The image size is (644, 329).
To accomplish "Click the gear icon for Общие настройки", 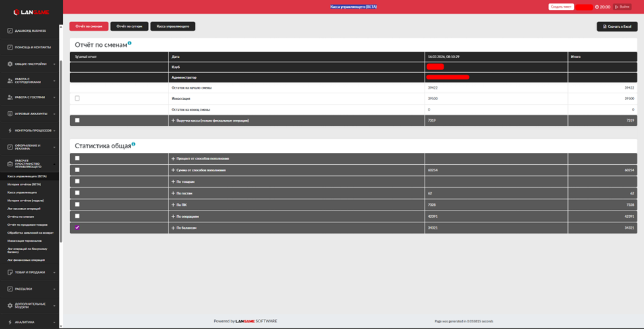I will [10, 64].
